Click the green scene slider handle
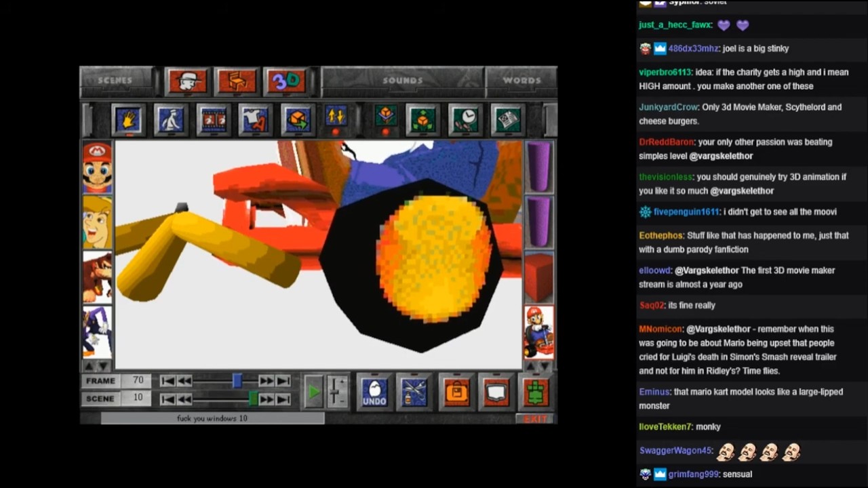This screenshot has width=868, height=488. 253,399
